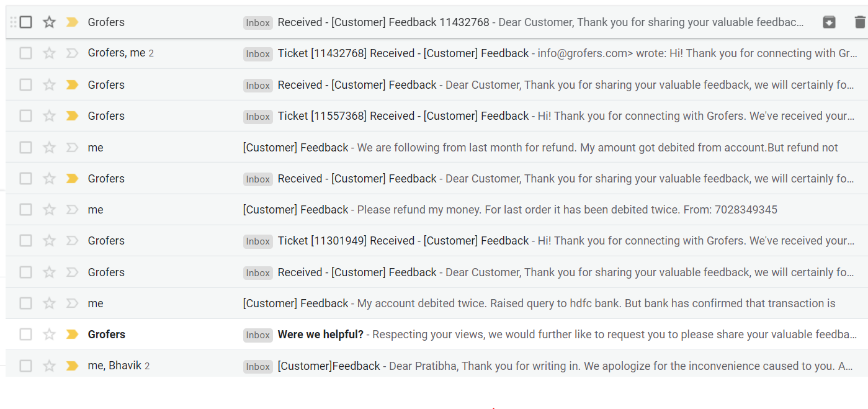Star the "Were we helpful?" email

(50, 335)
